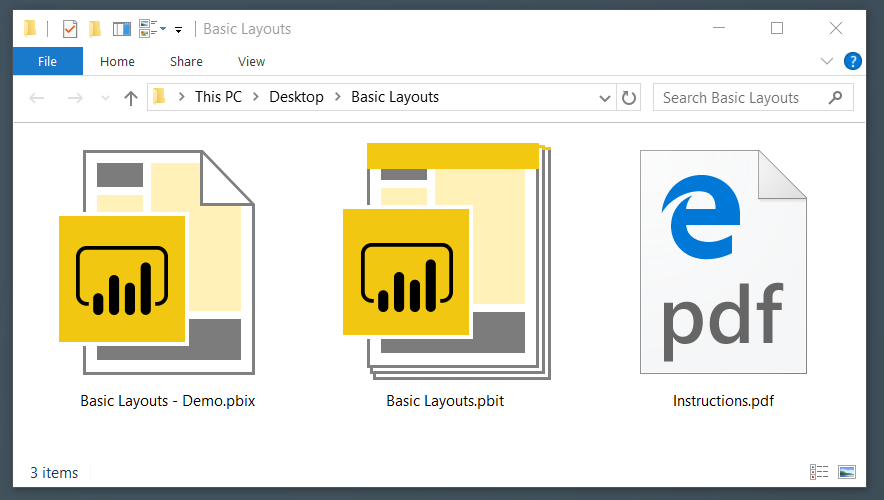Click the Refresh icon beside address bar
Image resolution: width=884 pixels, height=500 pixels.
[629, 98]
